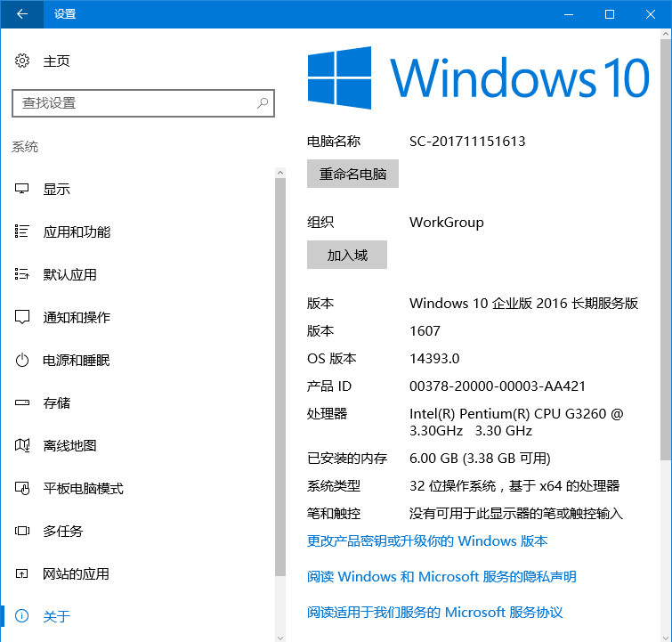Click the Windows 10 logo
Viewport: 672px width, 642px height.
[478, 77]
